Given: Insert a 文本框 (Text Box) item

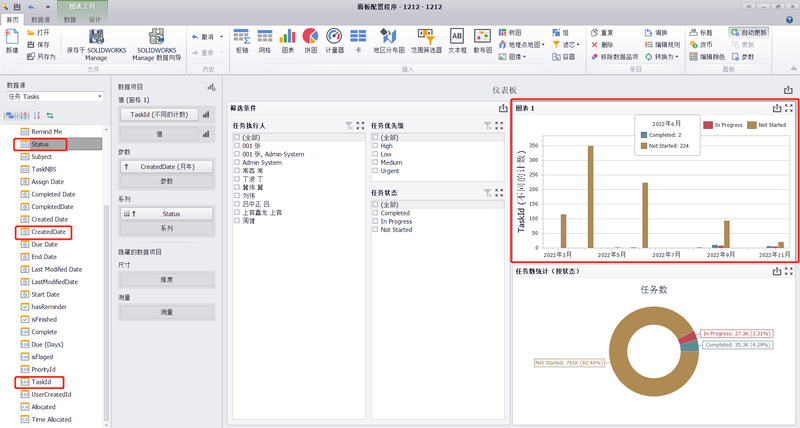Looking at the screenshot, I should point(457,41).
